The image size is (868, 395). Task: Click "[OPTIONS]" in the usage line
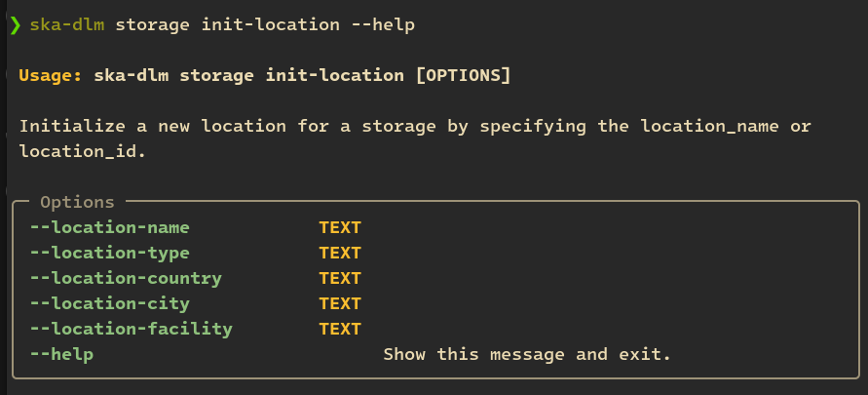(463, 76)
